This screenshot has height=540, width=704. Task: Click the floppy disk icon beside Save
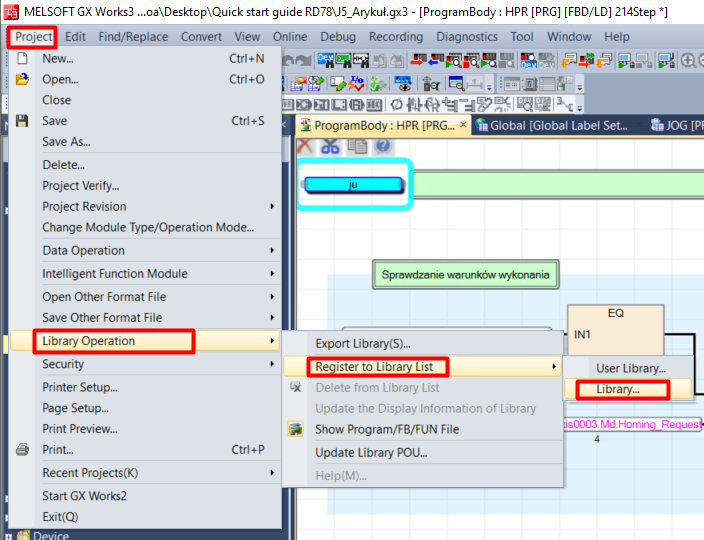point(22,121)
